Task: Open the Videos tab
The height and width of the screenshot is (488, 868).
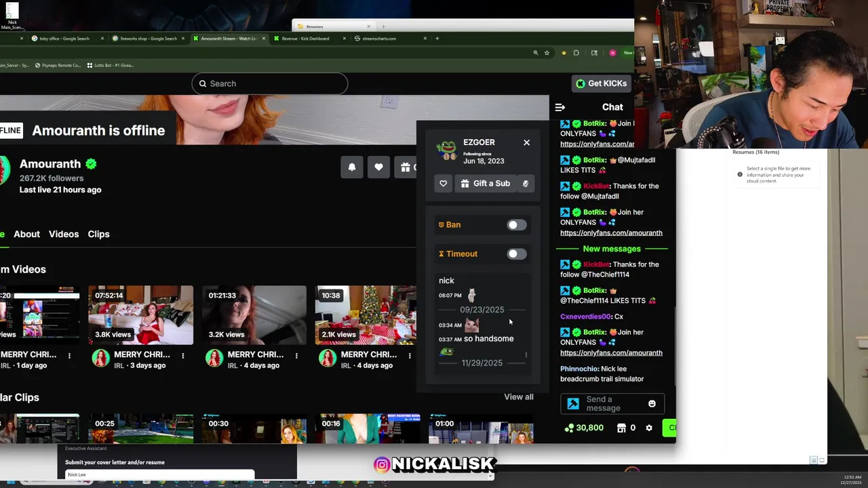Action: [64, 234]
